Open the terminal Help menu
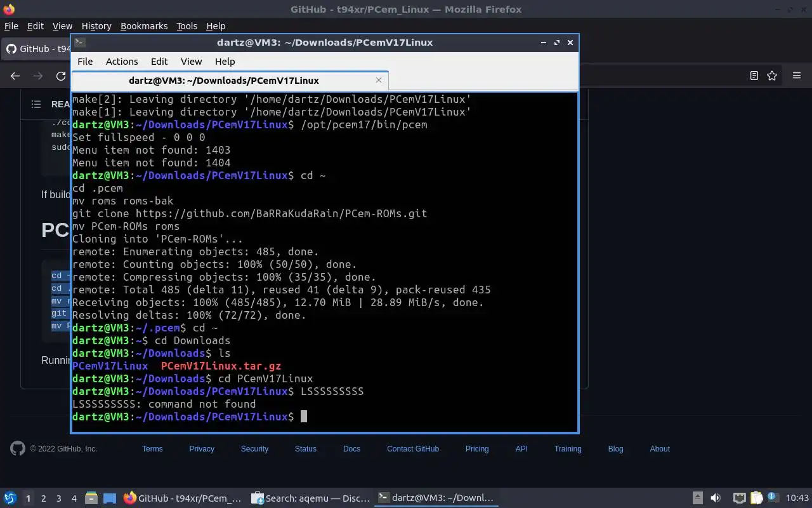This screenshot has width=812, height=508. 225,62
